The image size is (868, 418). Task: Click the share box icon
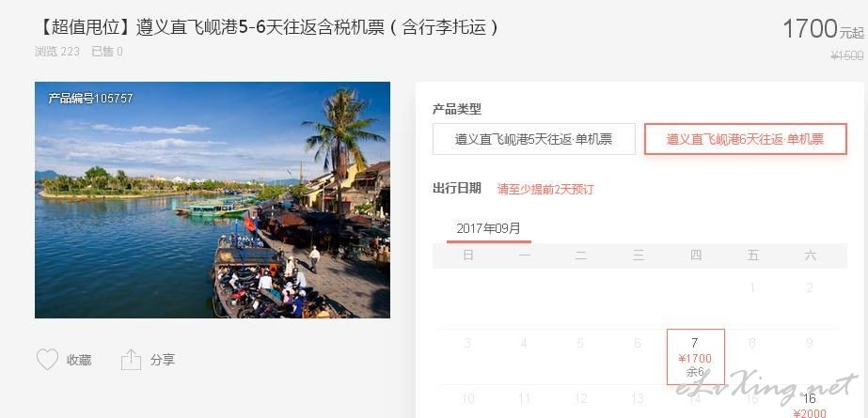click(132, 360)
